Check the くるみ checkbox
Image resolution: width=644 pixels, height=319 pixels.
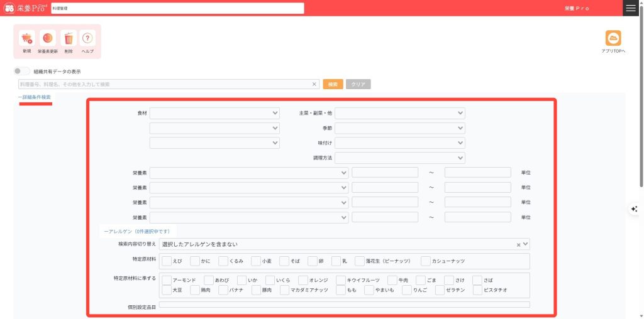pyautogui.click(x=223, y=261)
